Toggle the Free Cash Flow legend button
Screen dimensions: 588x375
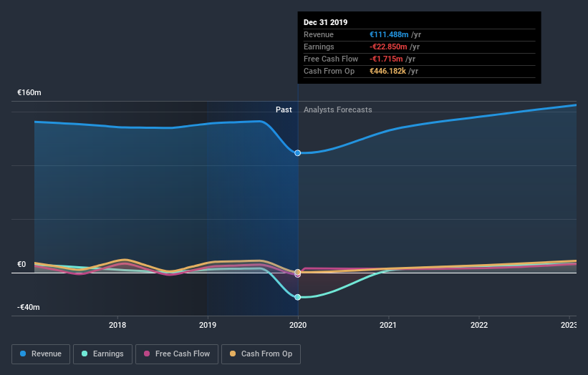177,354
